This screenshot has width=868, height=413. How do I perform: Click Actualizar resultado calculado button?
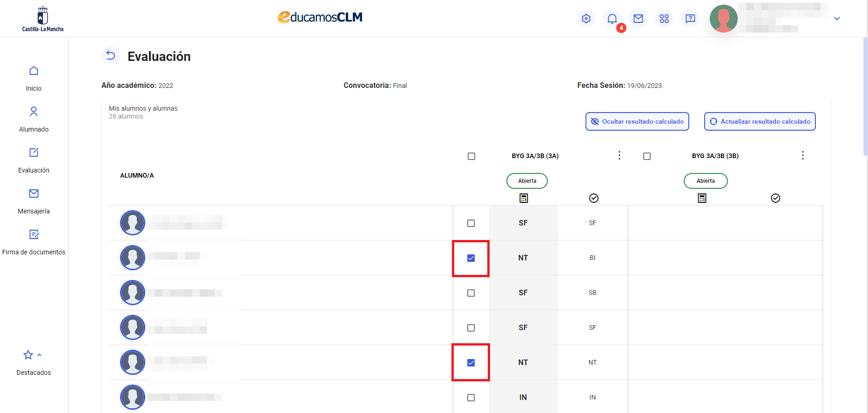pyautogui.click(x=760, y=121)
